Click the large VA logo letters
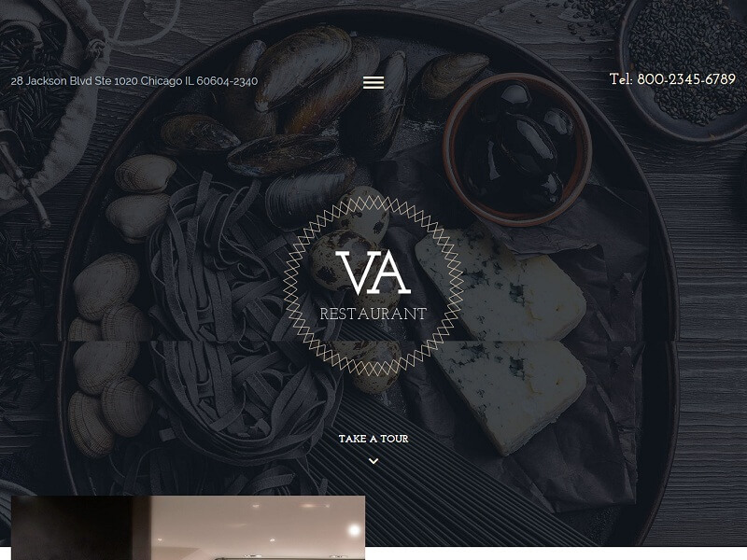Screen dimensions: 747x560 tap(373, 273)
